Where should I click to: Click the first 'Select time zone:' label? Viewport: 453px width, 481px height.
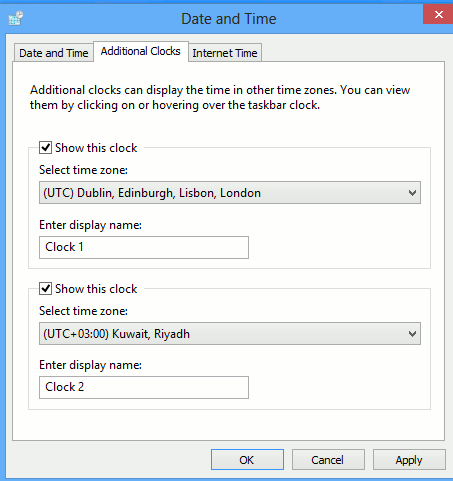pos(83,170)
